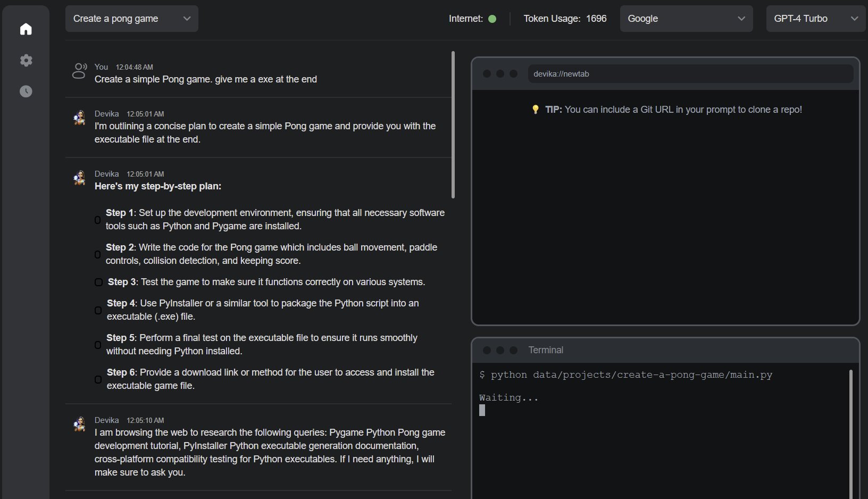
Task: Click the 12:04:48 AM timestamp
Action: point(135,67)
